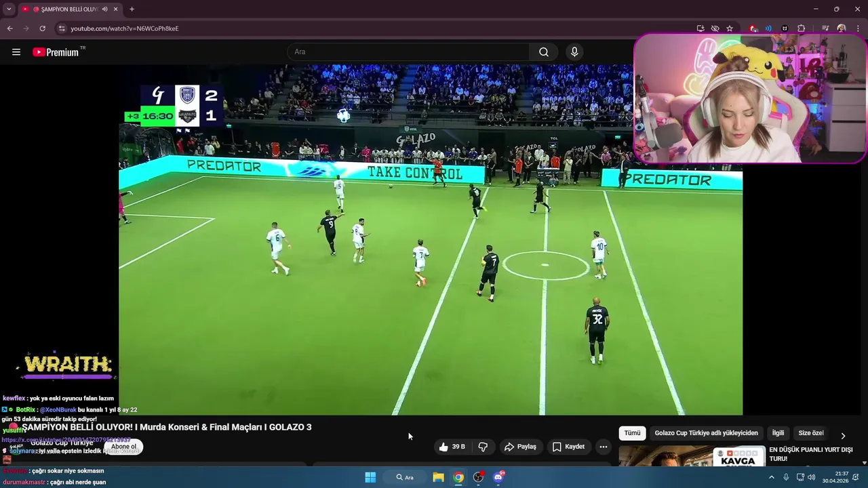Close the ŞAMPİYON BELLİ OLUYOR tab
Screen dimensions: 868x488
click(x=115, y=9)
